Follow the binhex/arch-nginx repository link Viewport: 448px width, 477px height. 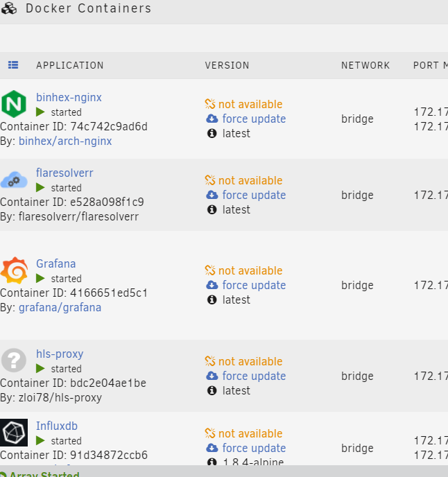point(65,141)
